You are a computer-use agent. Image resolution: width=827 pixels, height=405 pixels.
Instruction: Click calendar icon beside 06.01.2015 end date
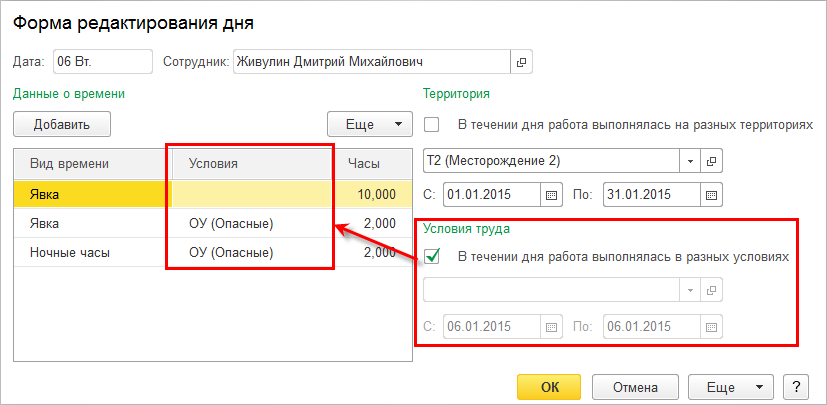coord(712,326)
